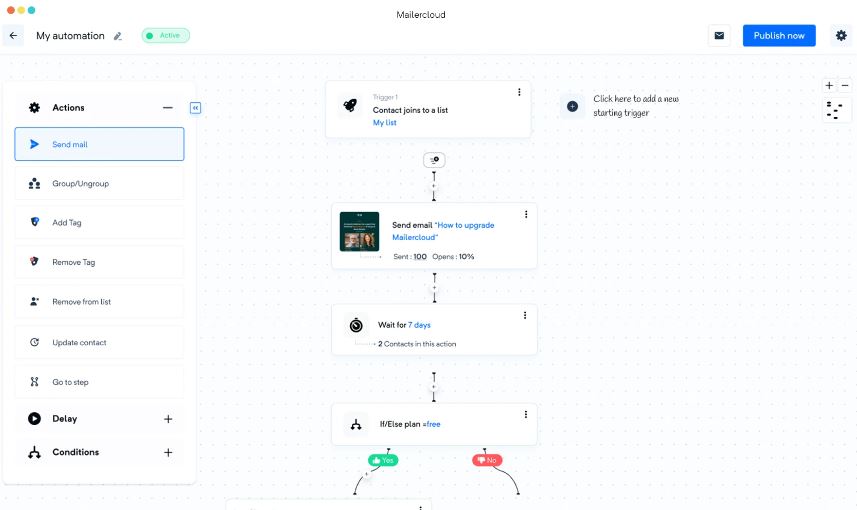The height and width of the screenshot is (510, 857).
Task: Select the Update contact action
Action: (x=99, y=342)
